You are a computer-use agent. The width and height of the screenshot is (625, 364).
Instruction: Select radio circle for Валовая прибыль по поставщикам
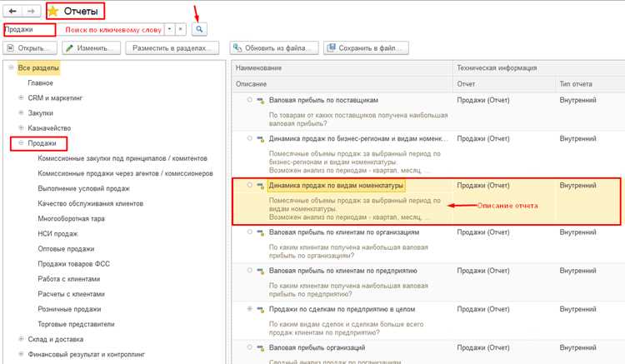[249, 100]
